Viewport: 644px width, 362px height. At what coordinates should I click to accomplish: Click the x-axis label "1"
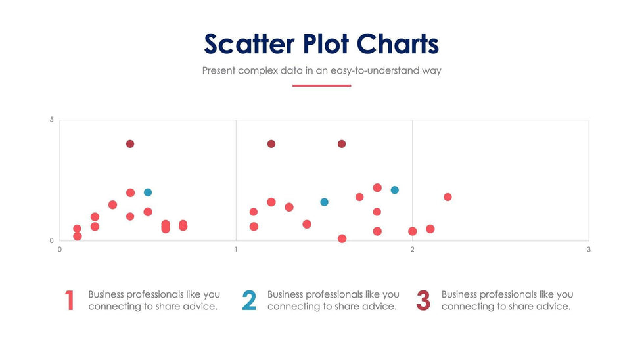236,249
